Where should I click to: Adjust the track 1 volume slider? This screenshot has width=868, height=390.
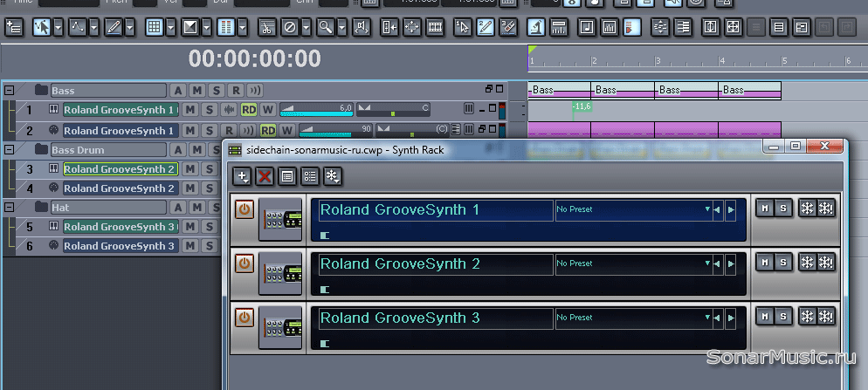(x=316, y=110)
